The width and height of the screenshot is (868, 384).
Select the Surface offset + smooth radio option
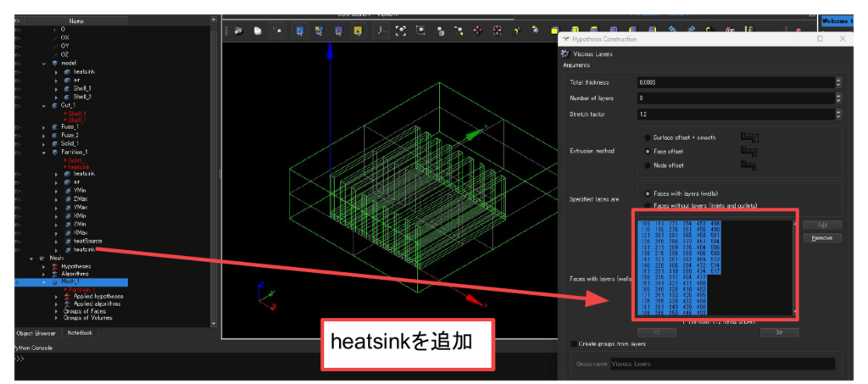[x=648, y=136]
